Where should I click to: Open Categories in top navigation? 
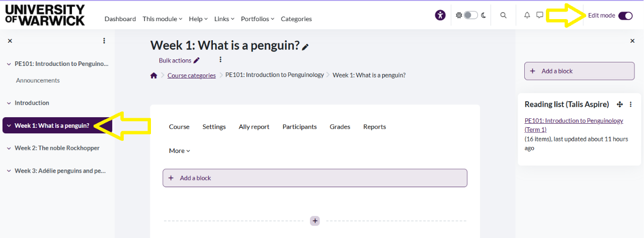pyautogui.click(x=296, y=19)
